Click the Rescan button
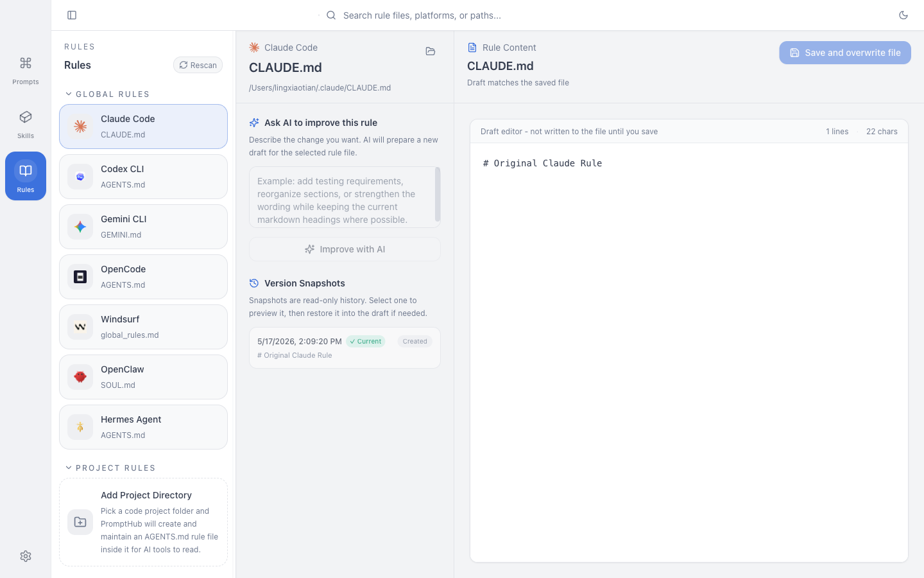The width and height of the screenshot is (924, 578). coord(198,65)
